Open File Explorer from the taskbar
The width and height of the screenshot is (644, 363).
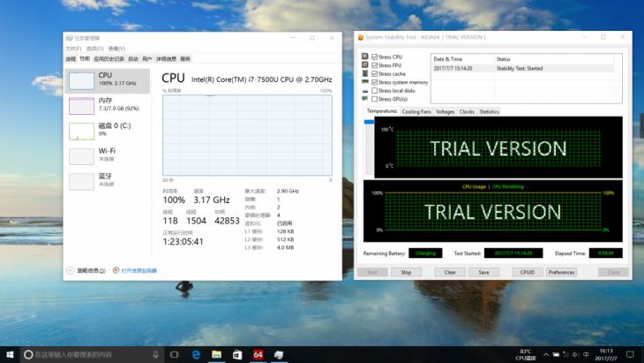[x=216, y=354]
